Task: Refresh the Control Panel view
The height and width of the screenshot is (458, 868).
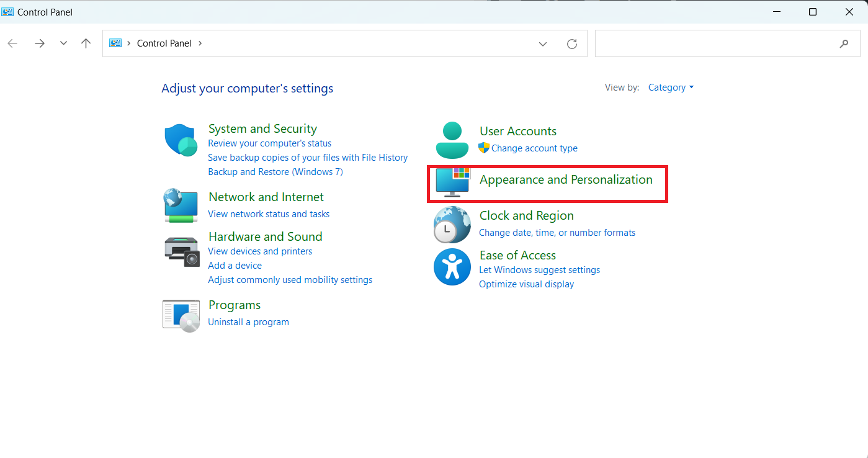Action: (x=572, y=43)
